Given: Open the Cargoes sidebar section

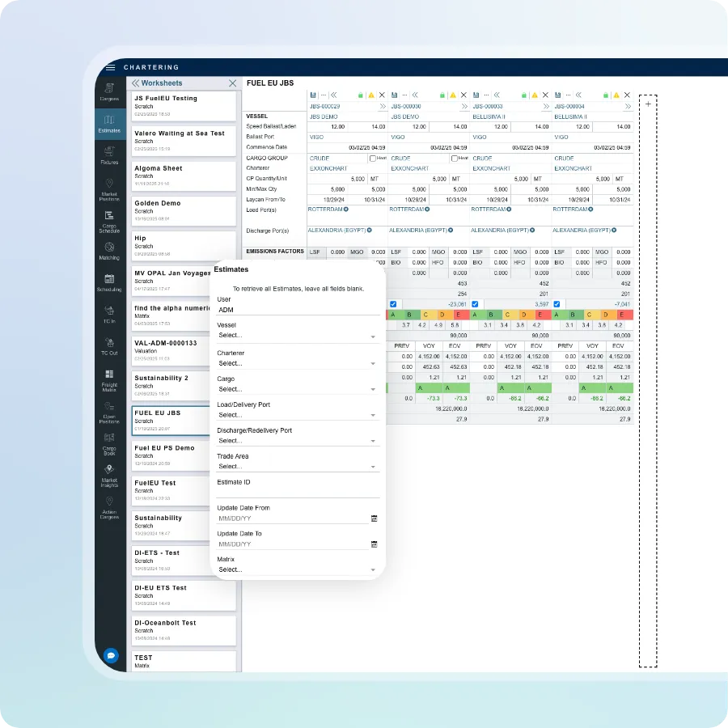Looking at the screenshot, I should pyautogui.click(x=109, y=92).
